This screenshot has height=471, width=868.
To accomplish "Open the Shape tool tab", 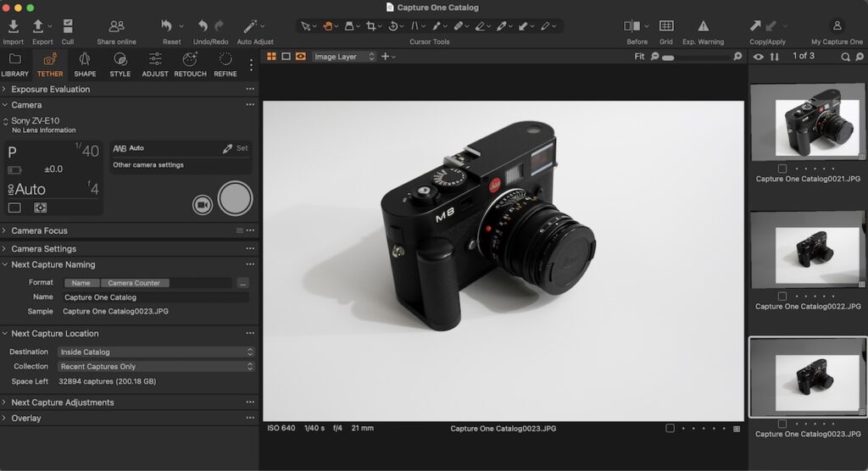I will coord(85,64).
